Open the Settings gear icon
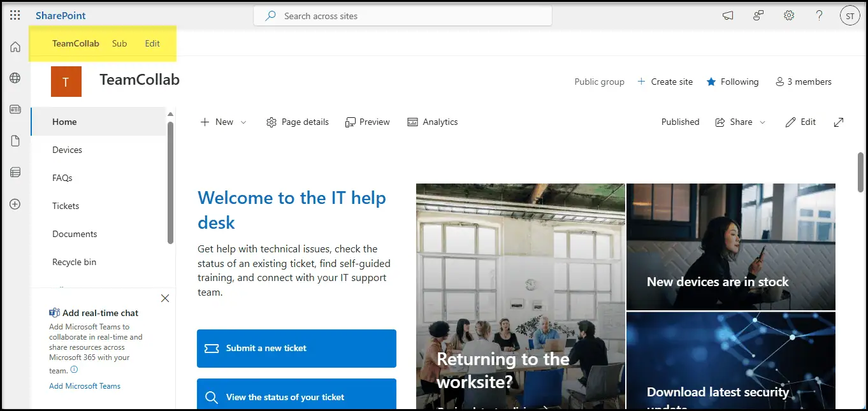Viewport: 868px width, 411px height. [x=789, y=15]
